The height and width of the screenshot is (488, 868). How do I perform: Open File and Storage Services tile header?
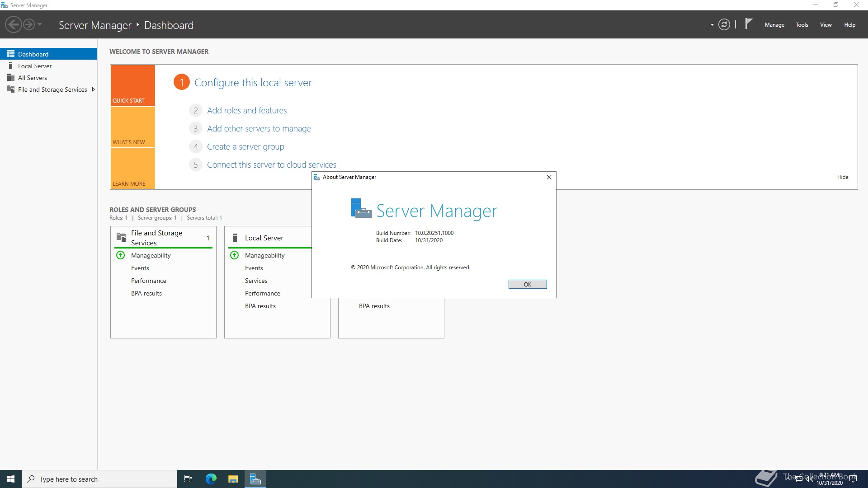[163, 238]
